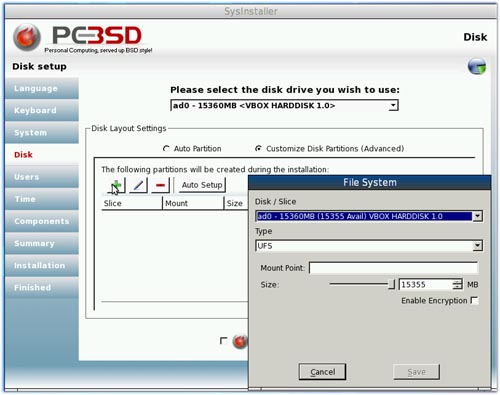Click the green plus add partition icon

(116, 185)
